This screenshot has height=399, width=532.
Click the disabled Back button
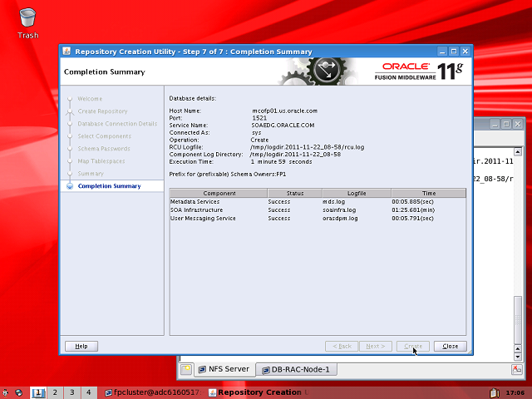pyautogui.click(x=342, y=346)
